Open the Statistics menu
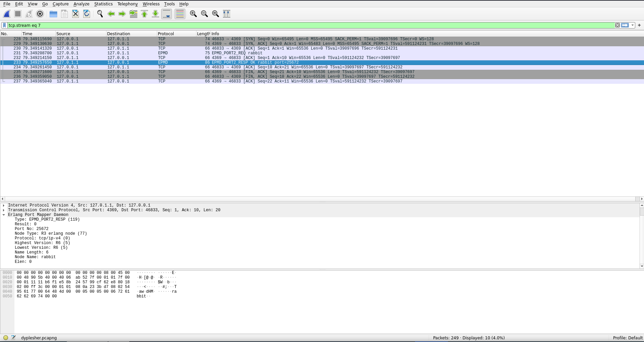 pos(103,4)
